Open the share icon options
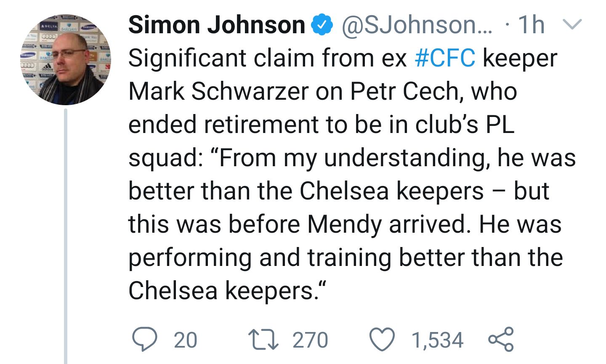 (501, 339)
